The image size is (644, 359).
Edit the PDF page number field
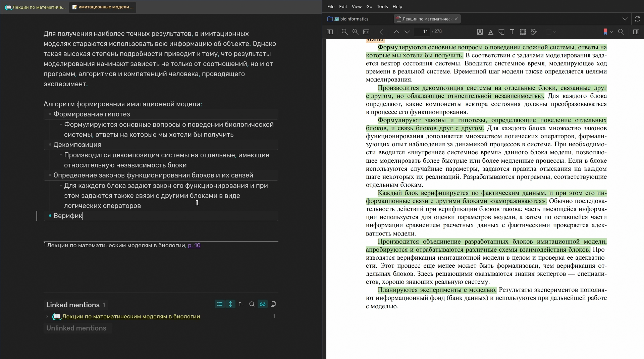point(422,32)
